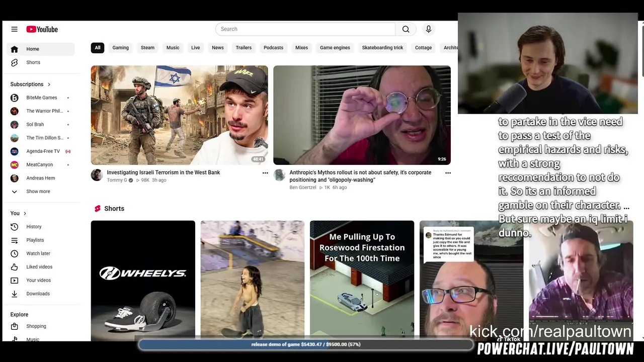Expand the Subscriptions section chevron
The height and width of the screenshot is (362, 644).
tap(49, 84)
